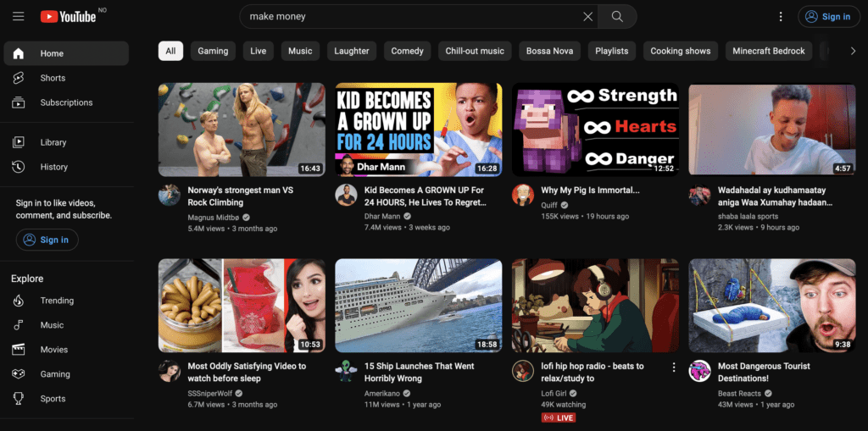Click shaba laala sports channel avatar
The width and height of the screenshot is (868, 431).
click(699, 195)
